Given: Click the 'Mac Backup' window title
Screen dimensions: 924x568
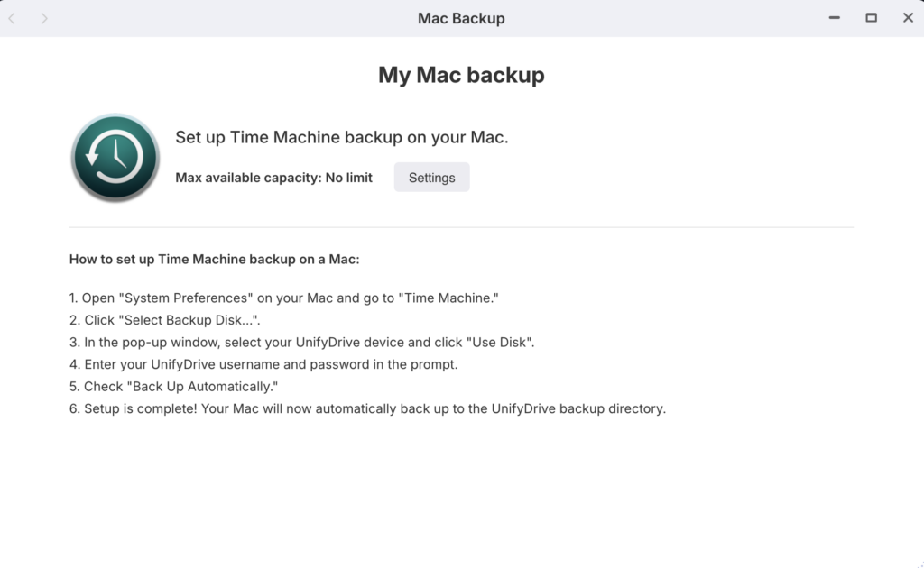Looking at the screenshot, I should coord(461,18).
